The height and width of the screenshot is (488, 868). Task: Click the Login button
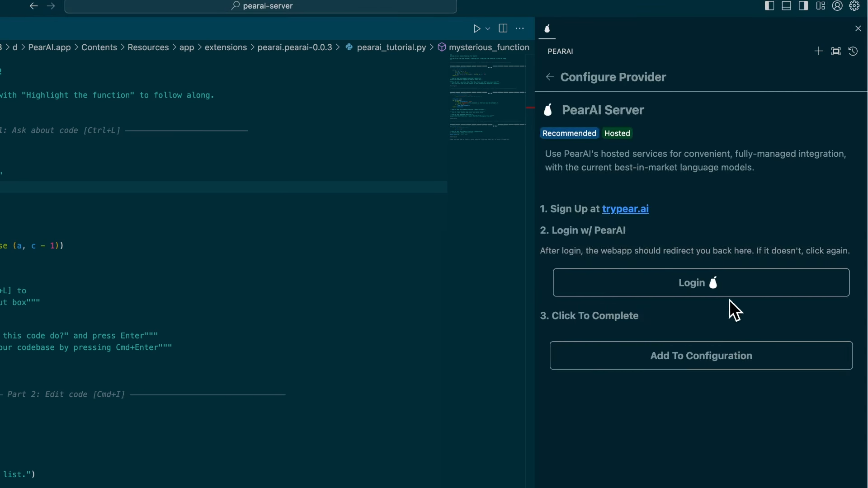(x=701, y=283)
